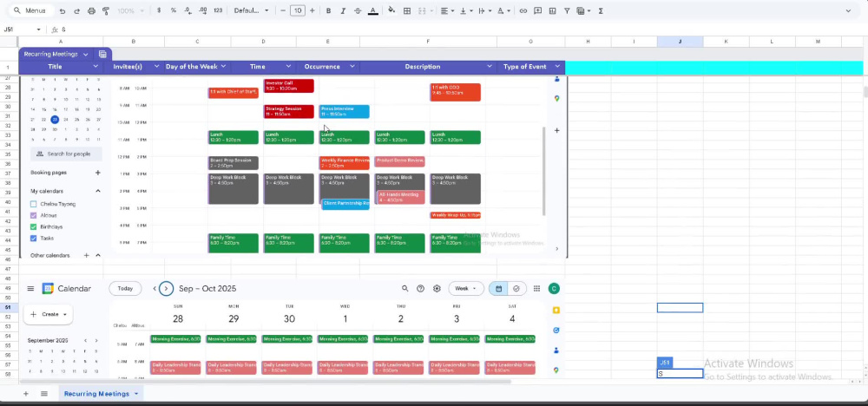The height and width of the screenshot is (406, 868).
Task: Select the Paint format tool
Action: [106, 10]
